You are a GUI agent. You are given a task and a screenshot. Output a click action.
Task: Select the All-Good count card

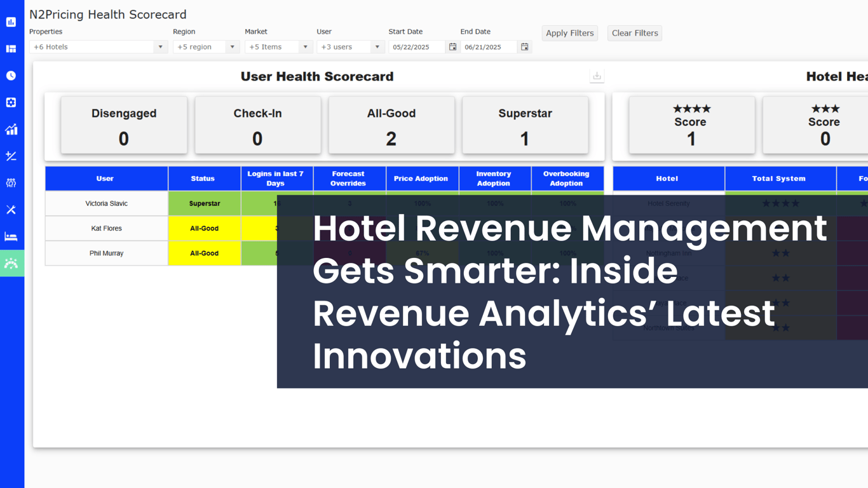point(391,125)
